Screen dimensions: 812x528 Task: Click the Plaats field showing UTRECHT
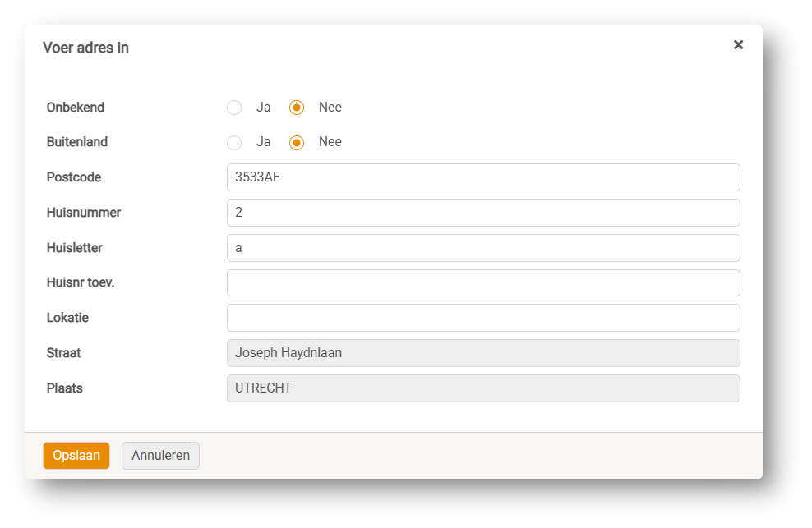483,388
